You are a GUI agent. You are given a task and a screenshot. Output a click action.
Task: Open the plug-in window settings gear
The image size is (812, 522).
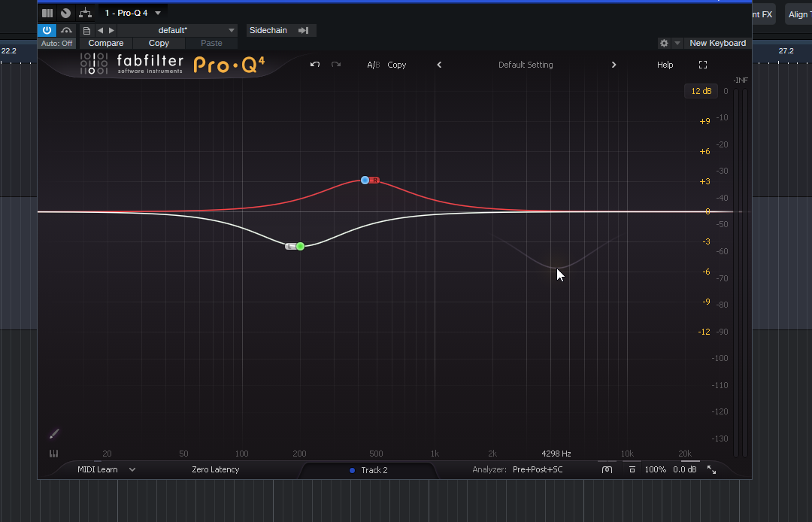click(664, 43)
